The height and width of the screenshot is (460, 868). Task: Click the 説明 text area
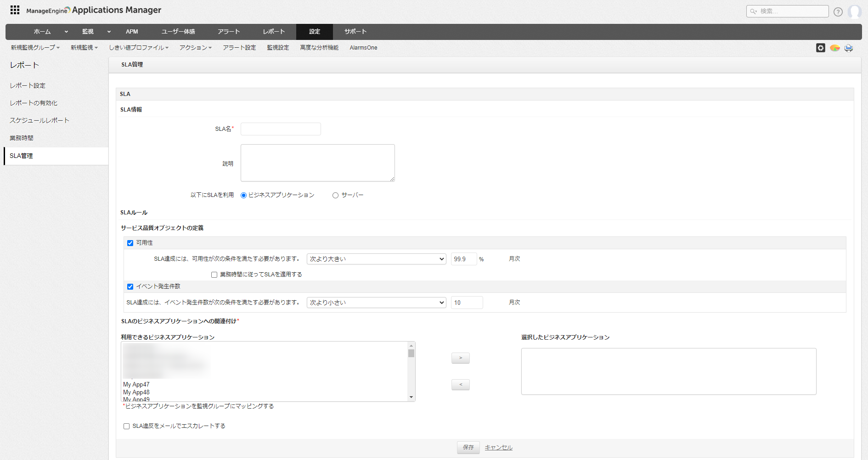318,163
